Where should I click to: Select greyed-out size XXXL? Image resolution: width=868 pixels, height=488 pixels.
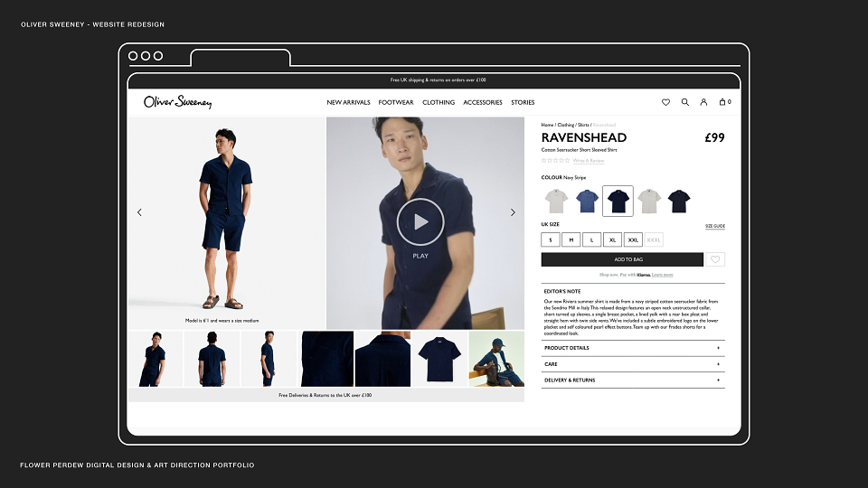[654, 240]
